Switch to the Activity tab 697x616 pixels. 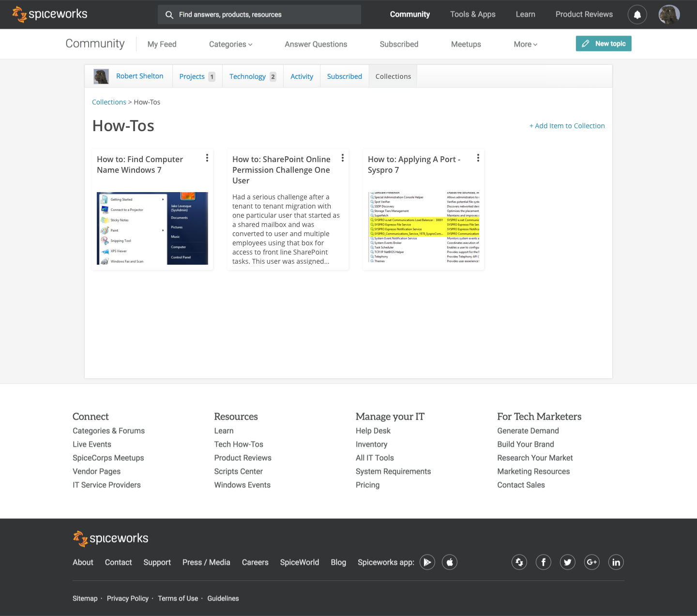302,76
